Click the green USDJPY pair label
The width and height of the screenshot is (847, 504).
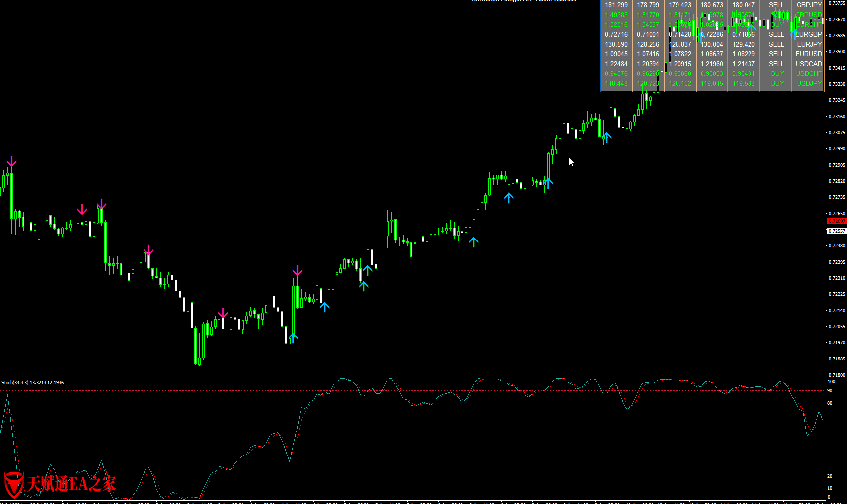pos(809,83)
